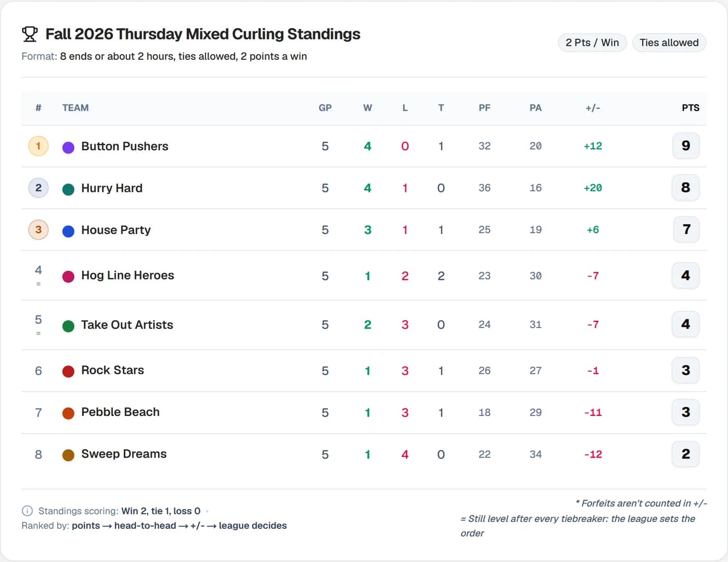Screen dimensions: 728x562
Task: Select the Hog Line Heroes team name
Action: pyautogui.click(x=127, y=275)
